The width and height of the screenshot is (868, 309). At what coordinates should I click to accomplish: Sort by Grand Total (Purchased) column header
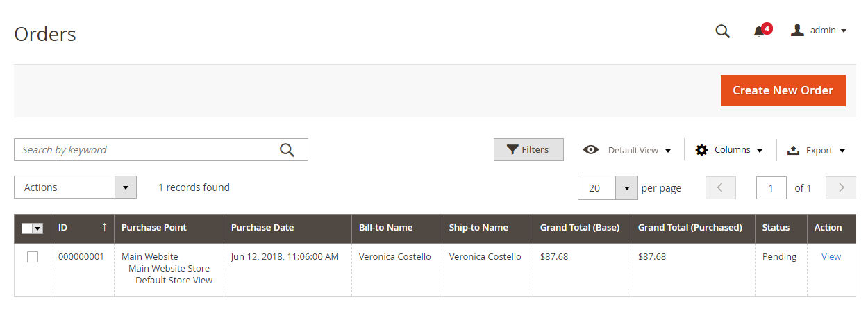tap(693, 227)
